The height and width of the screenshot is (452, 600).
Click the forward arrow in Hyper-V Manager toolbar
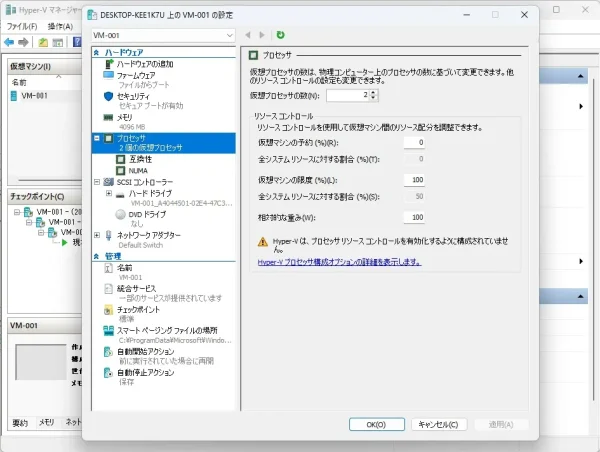(23, 42)
